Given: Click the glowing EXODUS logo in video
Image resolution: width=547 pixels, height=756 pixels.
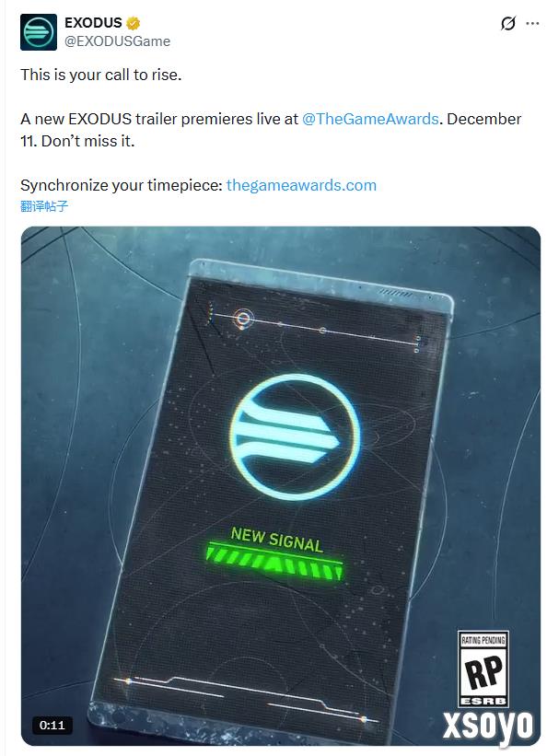Looking at the screenshot, I should pyautogui.click(x=294, y=436).
